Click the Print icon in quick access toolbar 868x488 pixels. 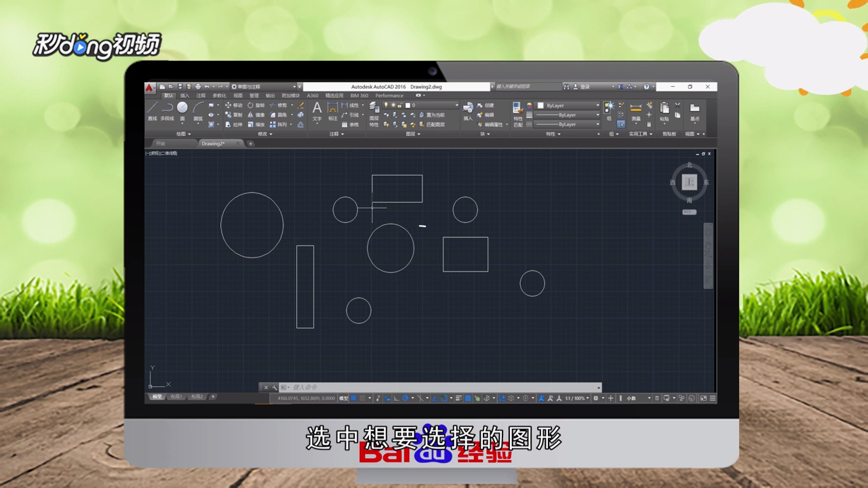coord(197,87)
